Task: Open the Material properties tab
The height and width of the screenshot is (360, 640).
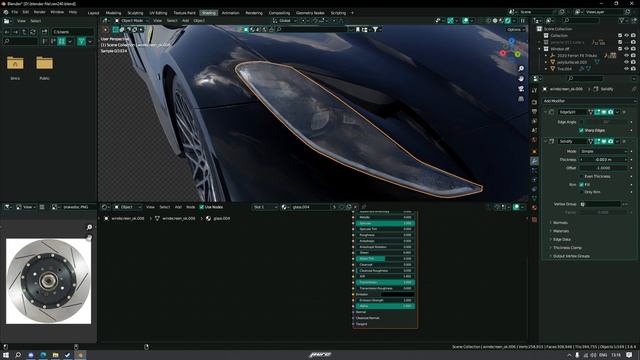Action: pyautogui.click(x=534, y=208)
